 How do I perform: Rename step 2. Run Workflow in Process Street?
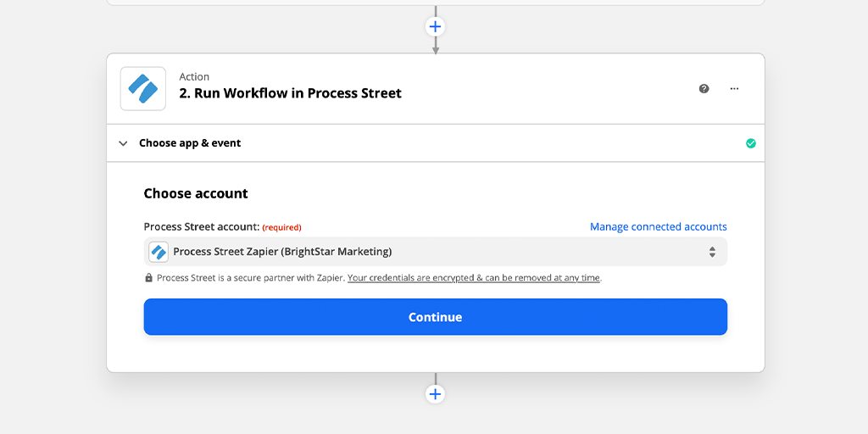tap(290, 93)
